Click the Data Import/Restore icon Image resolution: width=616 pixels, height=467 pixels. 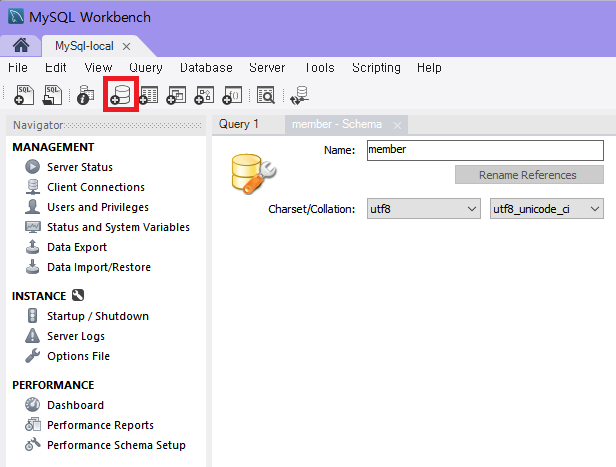33,267
